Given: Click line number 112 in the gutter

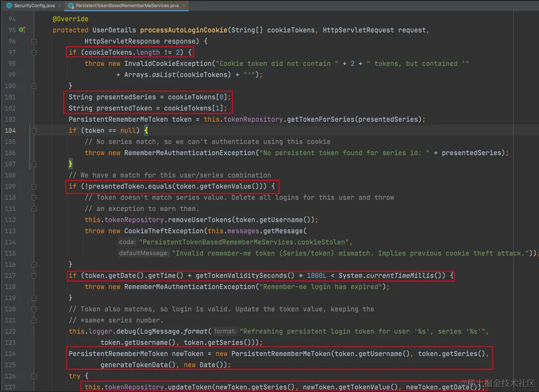Looking at the screenshot, I should [x=10, y=220].
